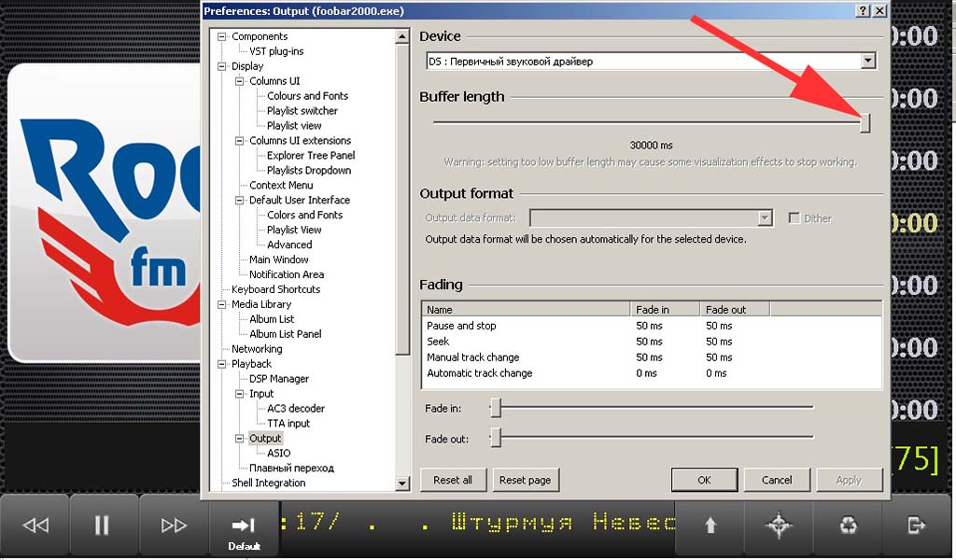Click the crosshair target icon in bottom toolbar

779,526
